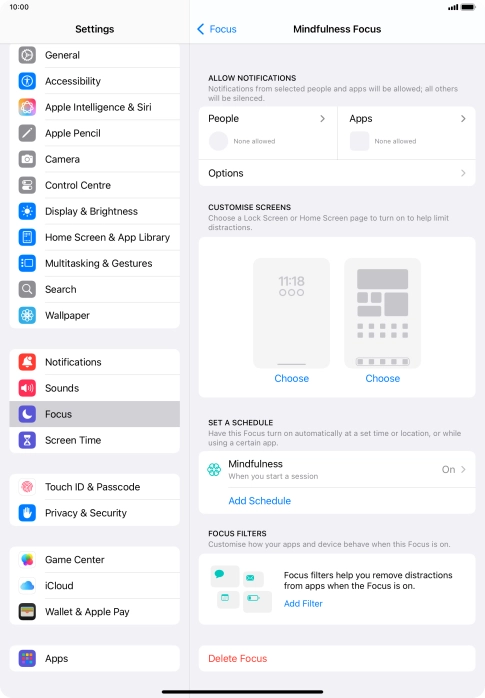Screen dimensions: 485x698
Task: Select the Apple Pencil icon
Action: coord(27,133)
